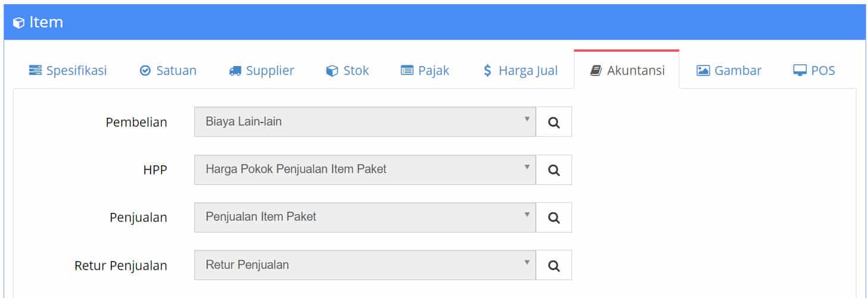This screenshot has height=298, width=868.
Task: Click the active Akuntansi tab
Action: pos(627,70)
